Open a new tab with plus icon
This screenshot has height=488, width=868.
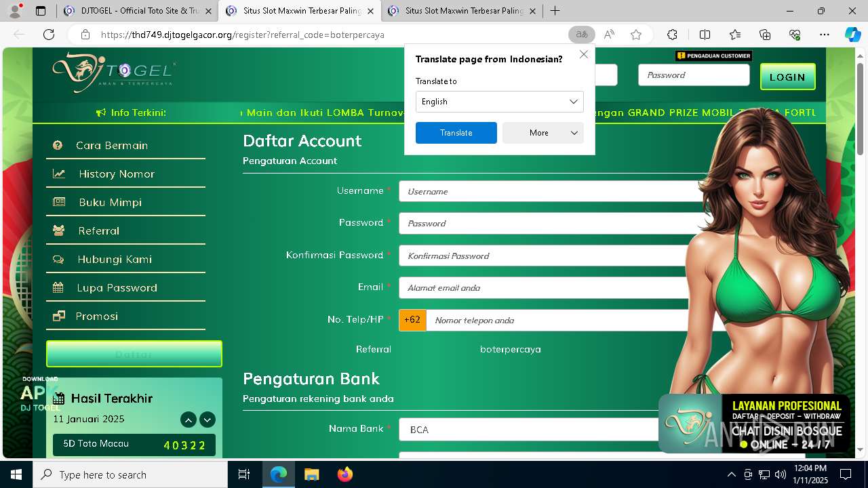point(555,11)
